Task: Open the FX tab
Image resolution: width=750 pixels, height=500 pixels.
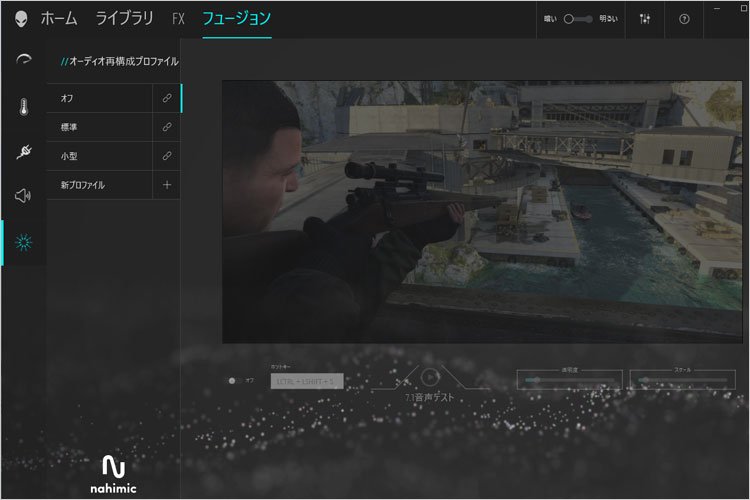Action: pos(178,18)
